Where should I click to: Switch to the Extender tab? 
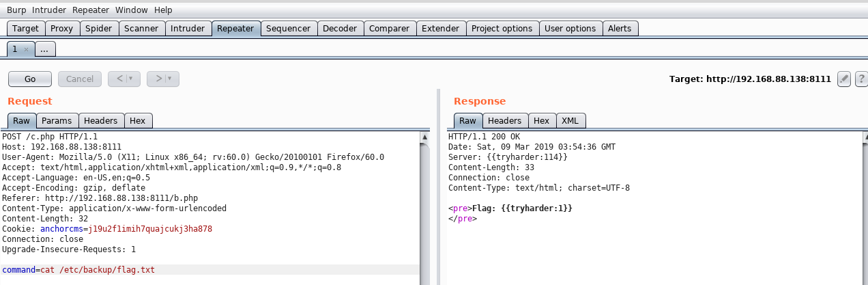click(x=441, y=29)
